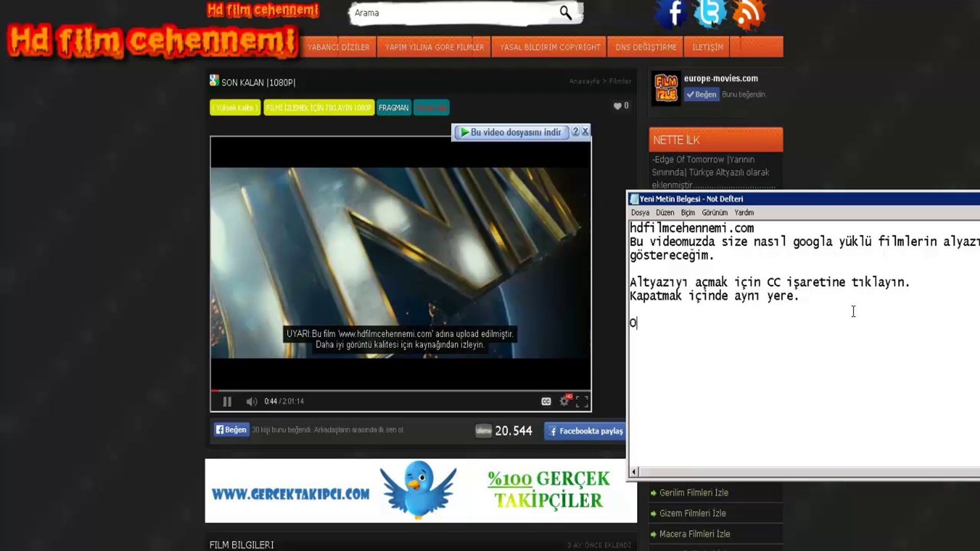The image size is (980, 551).
Task: Mute the video volume speaker icon
Action: click(x=251, y=402)
